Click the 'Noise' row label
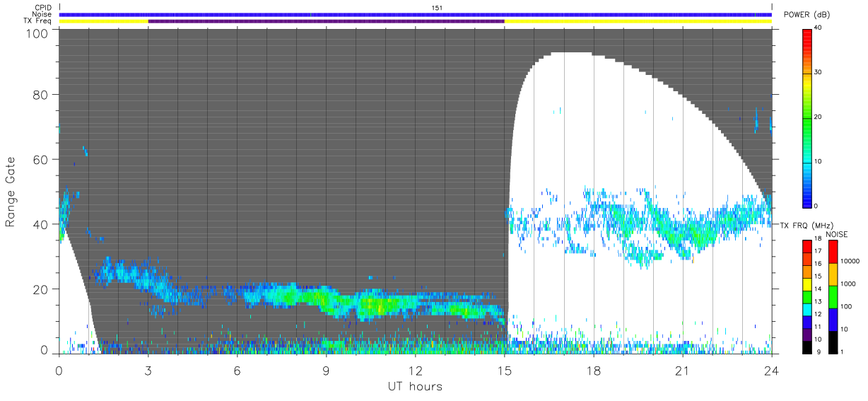This screenshot has width=868, height=401. coord(43,14)
